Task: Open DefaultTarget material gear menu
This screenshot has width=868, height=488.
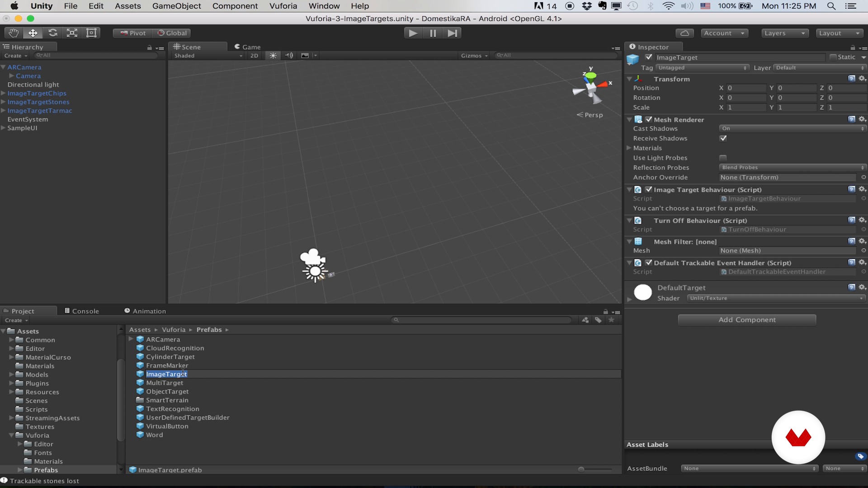Action: (x=862, y=287)
